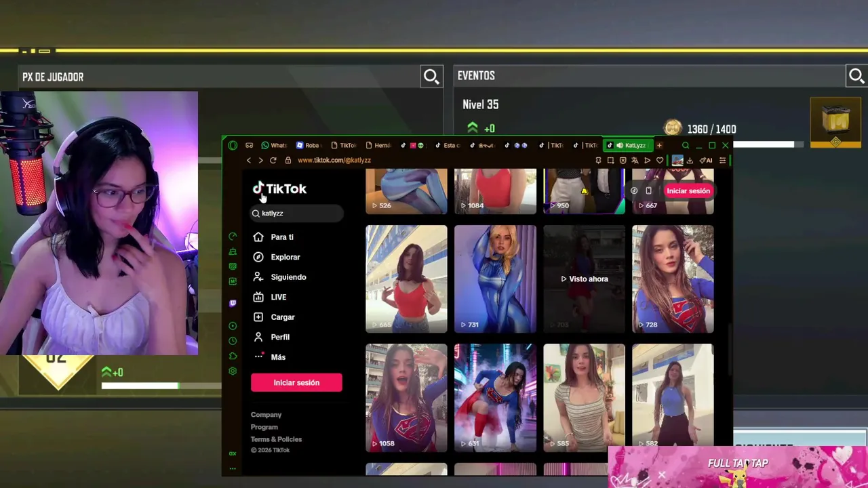Go back with the browser back arrow
Screen dimensions: 868x488
coord(249,160)
